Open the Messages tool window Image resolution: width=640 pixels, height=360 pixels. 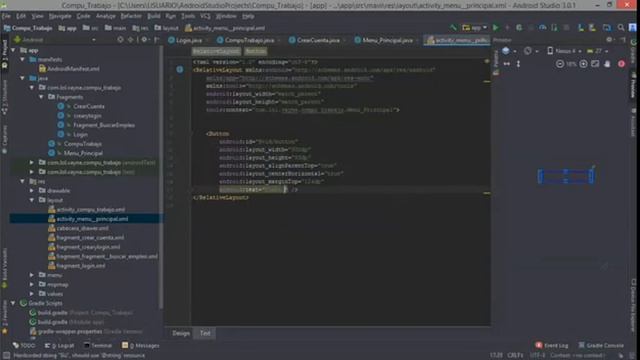point(141,345)
